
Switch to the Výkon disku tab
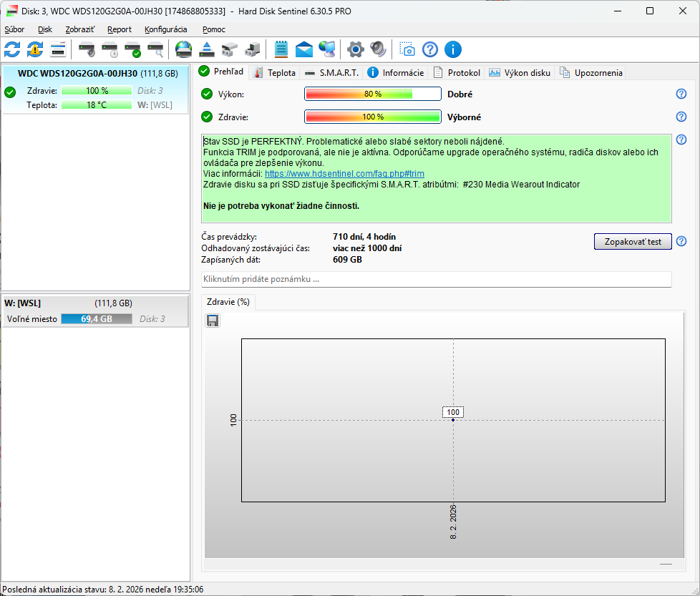point(520,73)
